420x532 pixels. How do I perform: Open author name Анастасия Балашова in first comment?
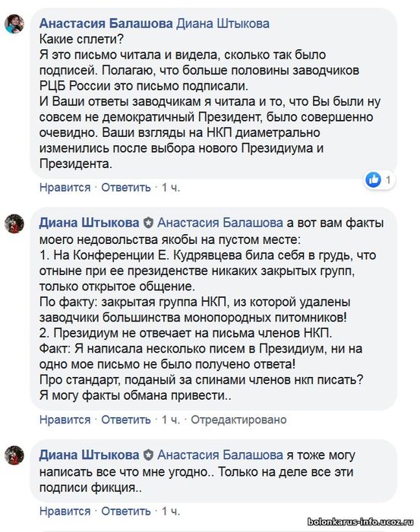tap(106, 24)
